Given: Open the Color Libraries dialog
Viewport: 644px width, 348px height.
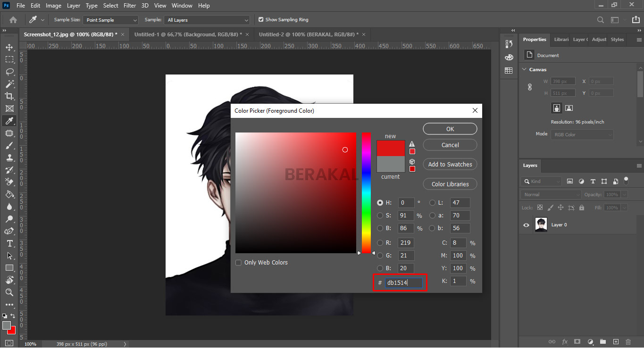Looking at the screenshot, I should pos(449,183).
